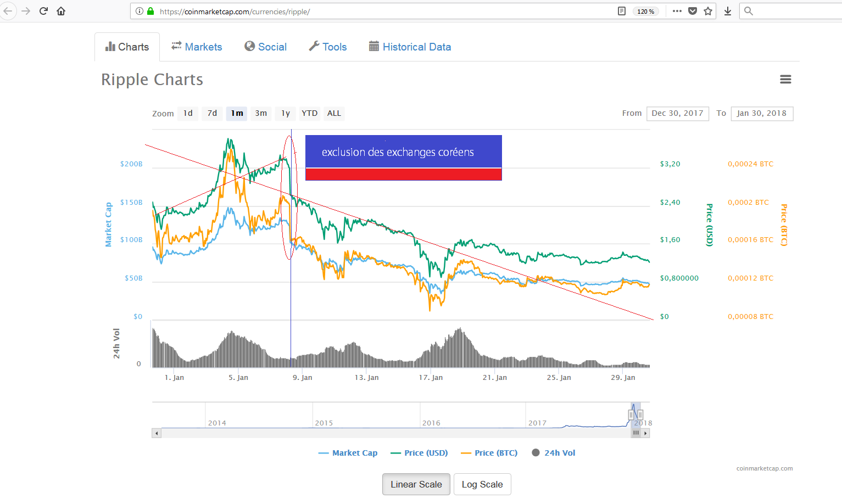Click the calendar icon beside Historical Data
This screenshot has height=504, width=842.
(373, 47)
